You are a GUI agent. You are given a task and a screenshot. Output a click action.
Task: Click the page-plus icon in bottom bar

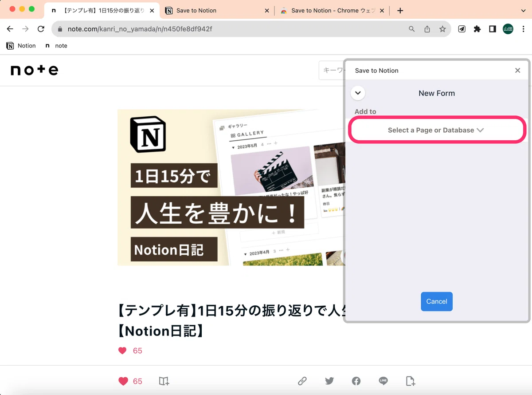[x=411, y=381]
